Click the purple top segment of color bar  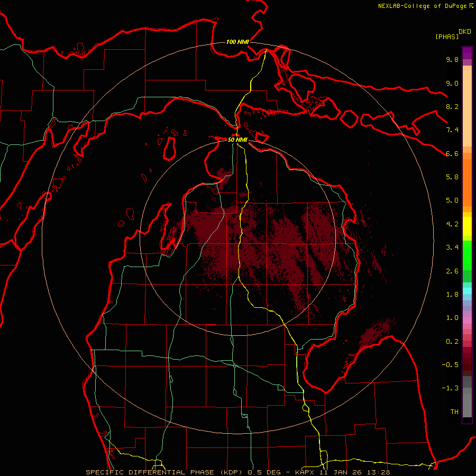click(467, 53)
